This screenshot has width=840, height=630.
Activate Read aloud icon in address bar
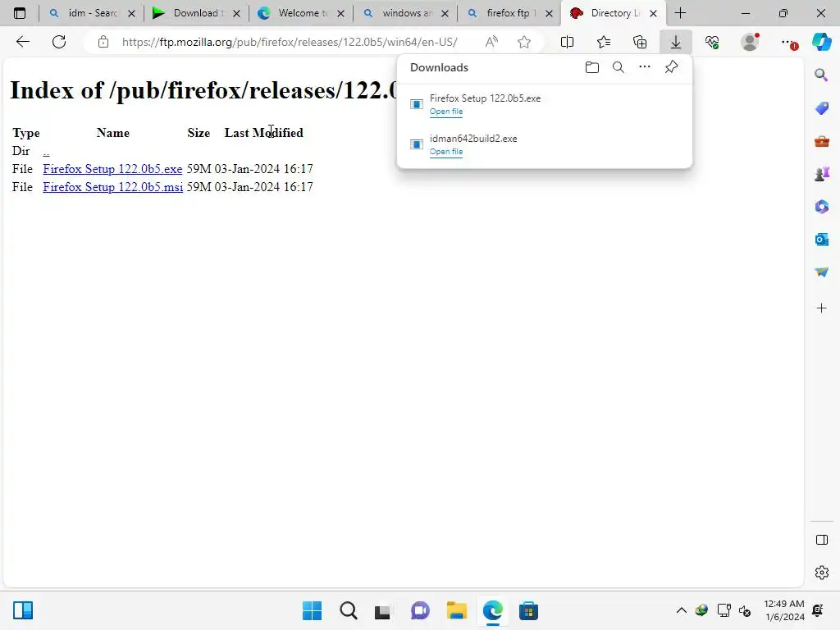[x=491, y=42]
